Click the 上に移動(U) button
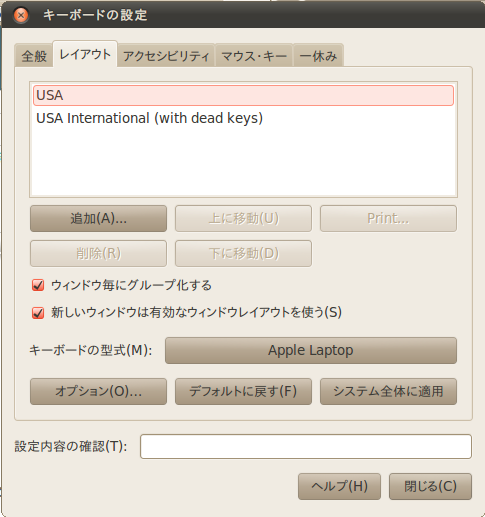485x517 pixels. click(x=243, y=219)
